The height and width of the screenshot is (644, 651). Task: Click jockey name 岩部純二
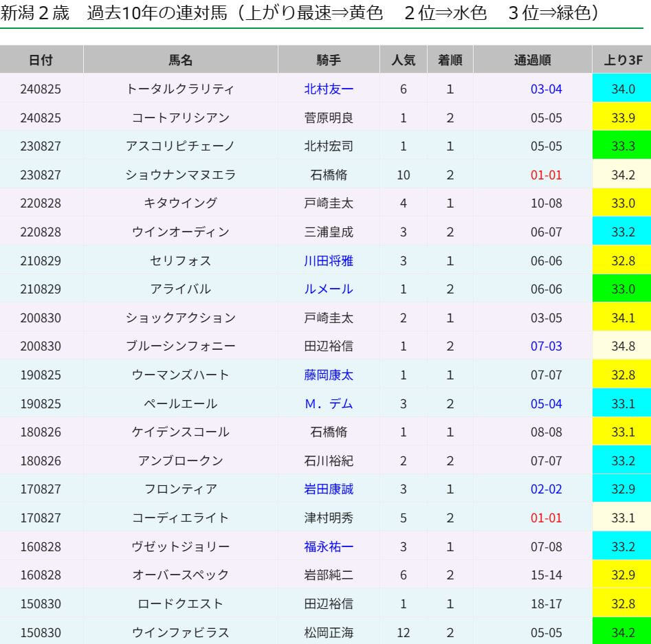(x=329, y=575)
